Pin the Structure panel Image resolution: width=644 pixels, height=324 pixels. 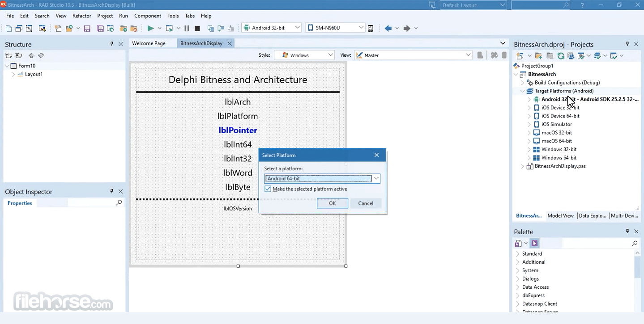(112, 44)
